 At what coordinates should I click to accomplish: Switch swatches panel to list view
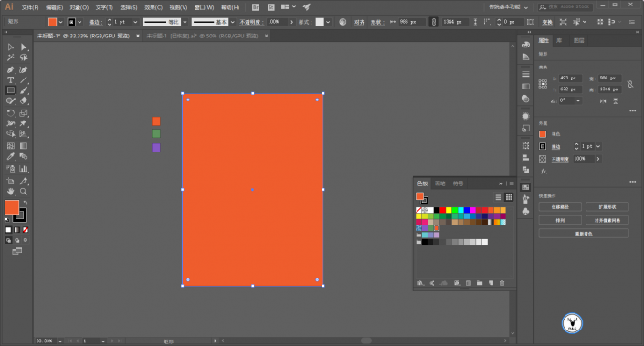click(x=498, y=197)
